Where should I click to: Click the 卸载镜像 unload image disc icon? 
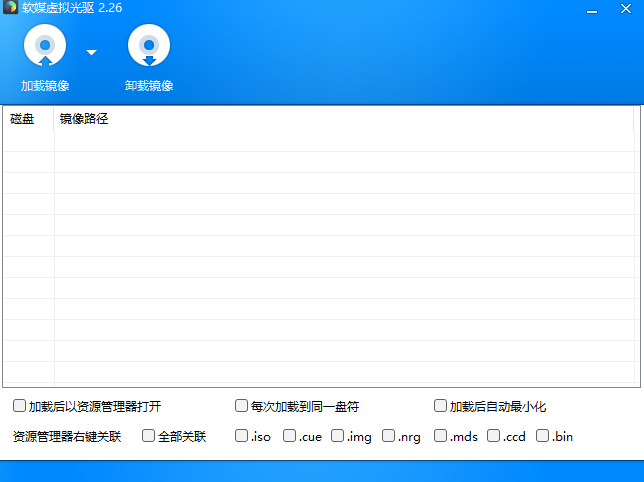point(149,45)
